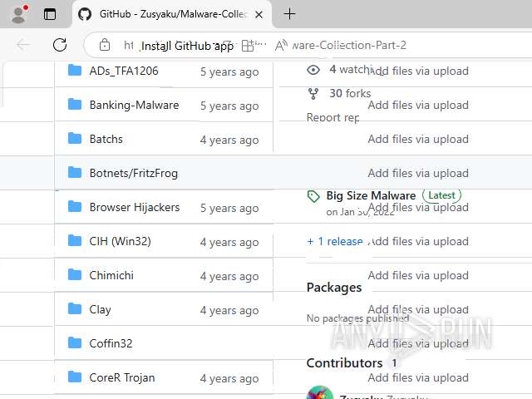Open the Read aloud icon

[x=281, y=45]
